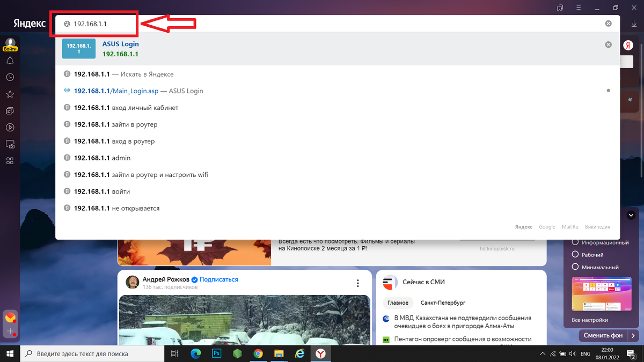Take screenshot via camera sidebar icon

pos(10,144)
